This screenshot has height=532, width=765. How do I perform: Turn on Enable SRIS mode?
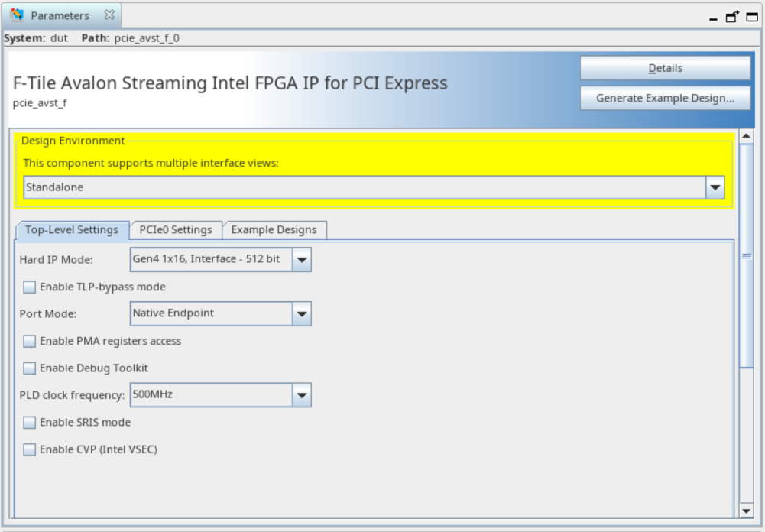coord(30,423)
